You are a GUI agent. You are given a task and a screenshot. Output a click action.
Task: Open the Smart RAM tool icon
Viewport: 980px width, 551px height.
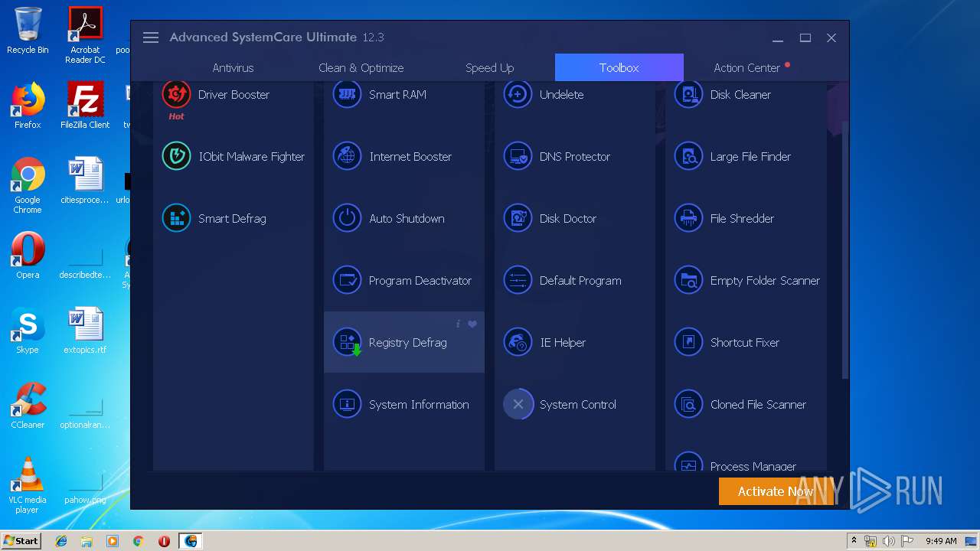(347, 94)
